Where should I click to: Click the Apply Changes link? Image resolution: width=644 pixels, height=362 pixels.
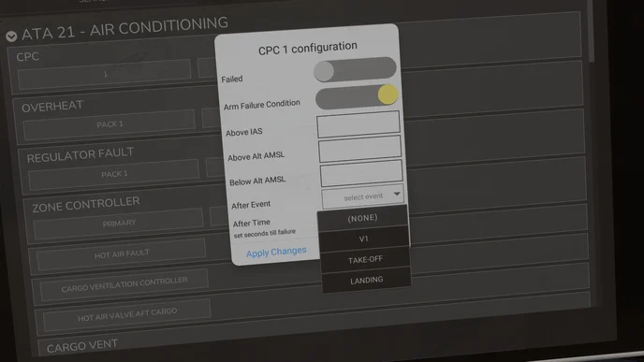coord(276,252)
